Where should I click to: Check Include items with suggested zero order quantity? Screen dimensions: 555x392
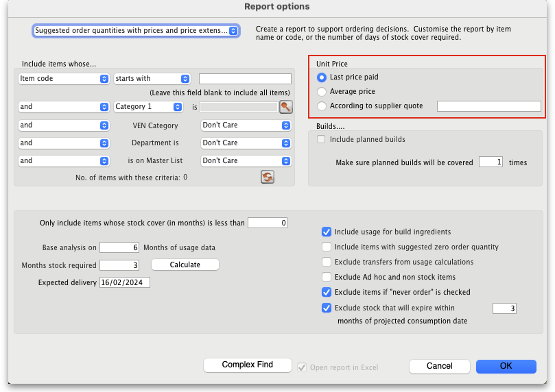click(327, 247)
